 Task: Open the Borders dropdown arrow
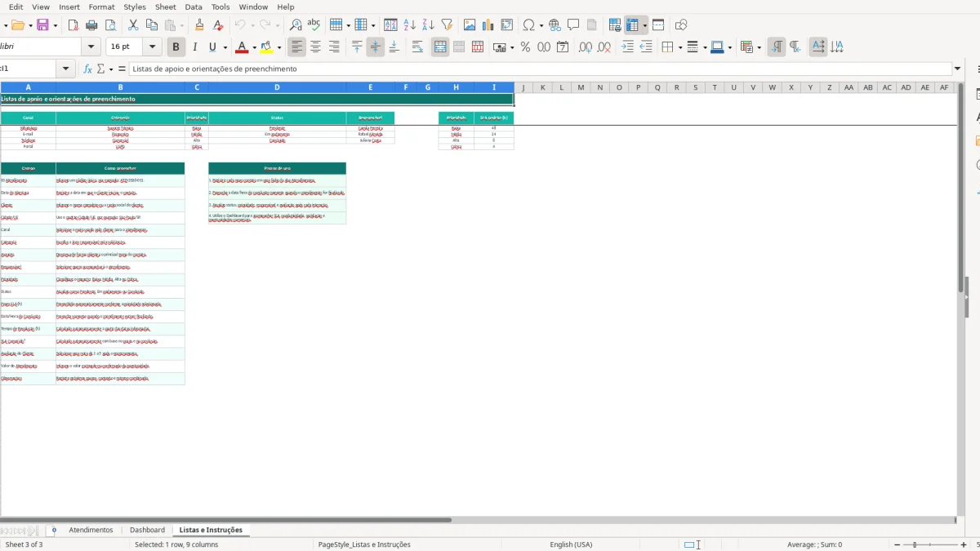(679, 47)
